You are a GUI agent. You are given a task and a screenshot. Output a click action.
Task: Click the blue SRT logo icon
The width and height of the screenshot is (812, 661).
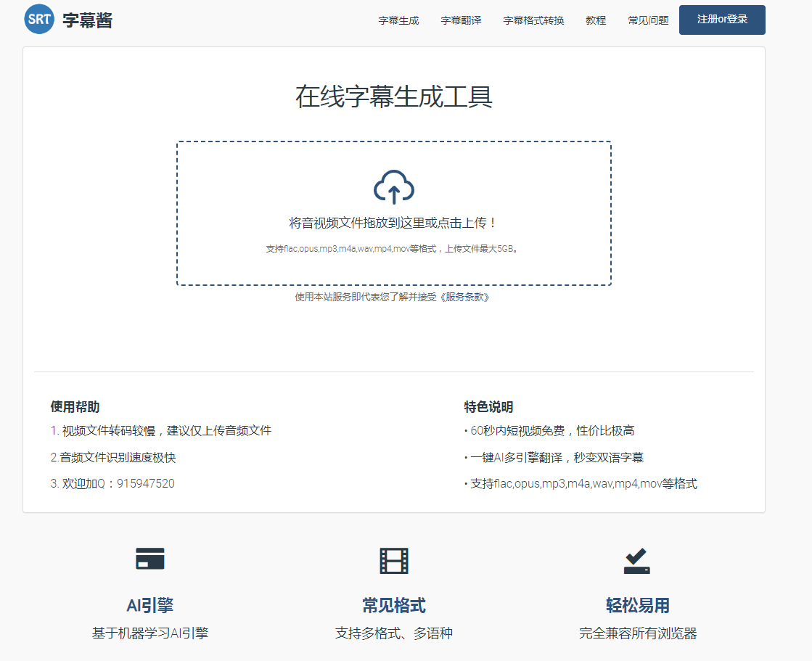click(39, 20)
